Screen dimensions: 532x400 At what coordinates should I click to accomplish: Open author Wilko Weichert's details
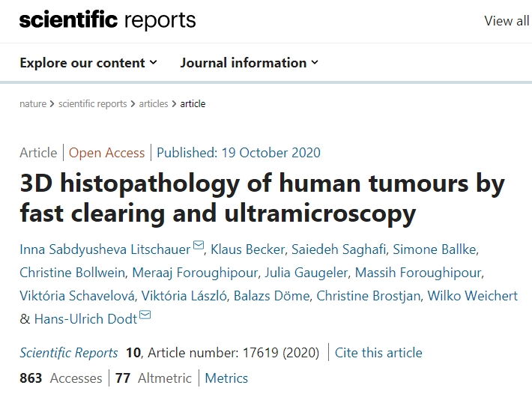coord(472,296)
